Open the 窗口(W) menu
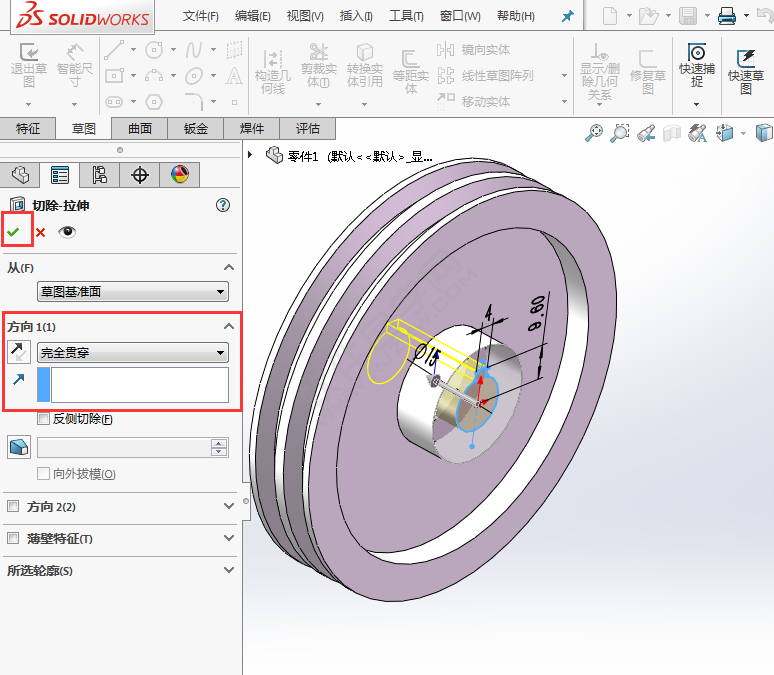The width and height of the screenshot is (774, 675). coord(460,16)
